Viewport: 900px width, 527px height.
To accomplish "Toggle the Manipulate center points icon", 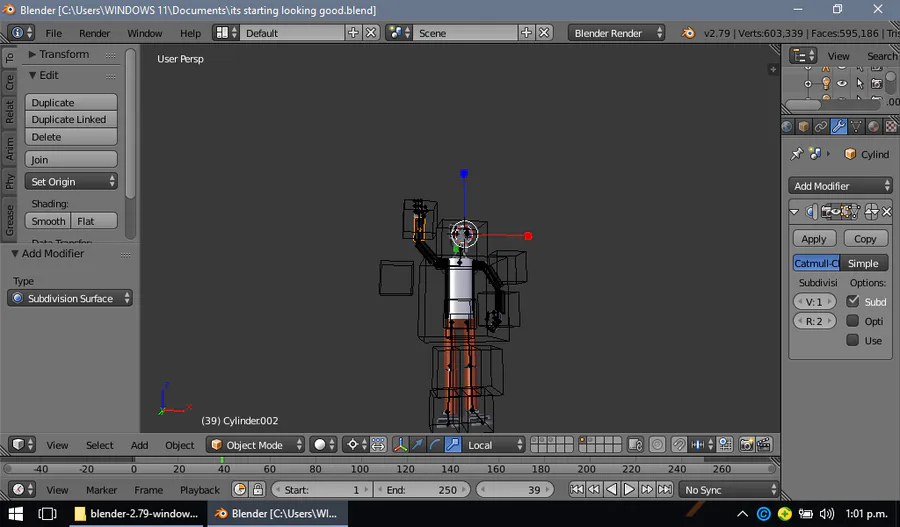I will pyautogui.click(x=378, y=444).
